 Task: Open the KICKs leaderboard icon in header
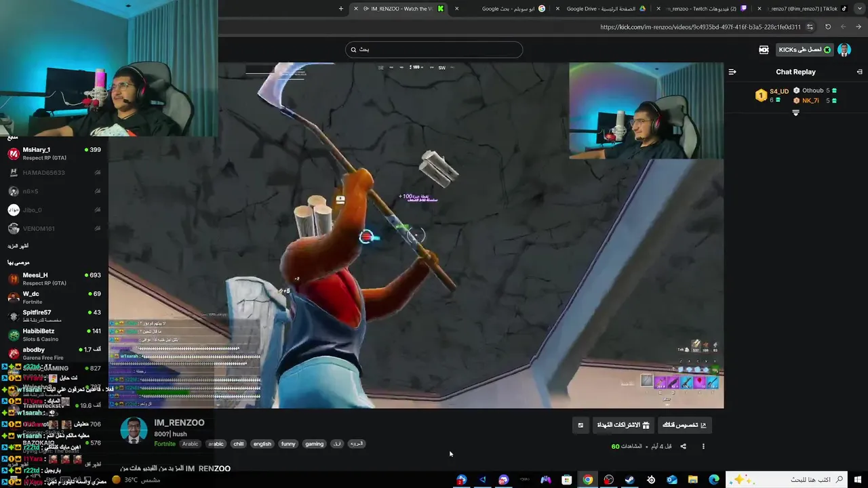(x=764, y=49)
